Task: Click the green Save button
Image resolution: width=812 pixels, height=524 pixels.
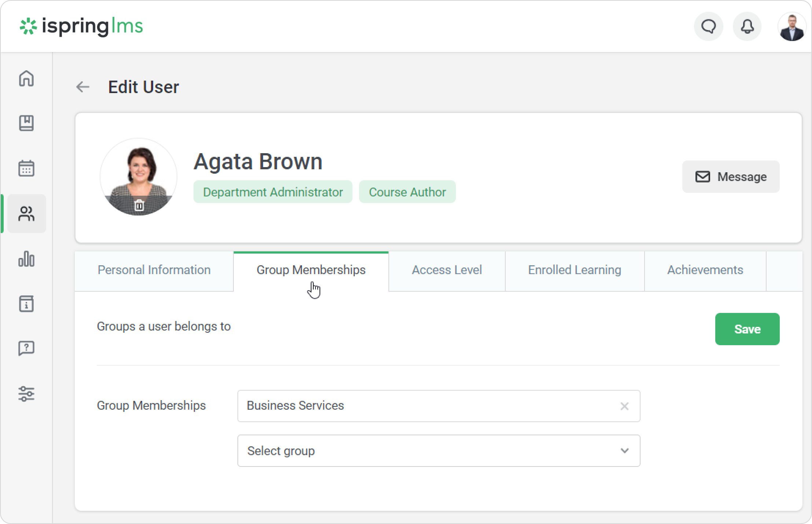Action: click(x=747, y=329)
